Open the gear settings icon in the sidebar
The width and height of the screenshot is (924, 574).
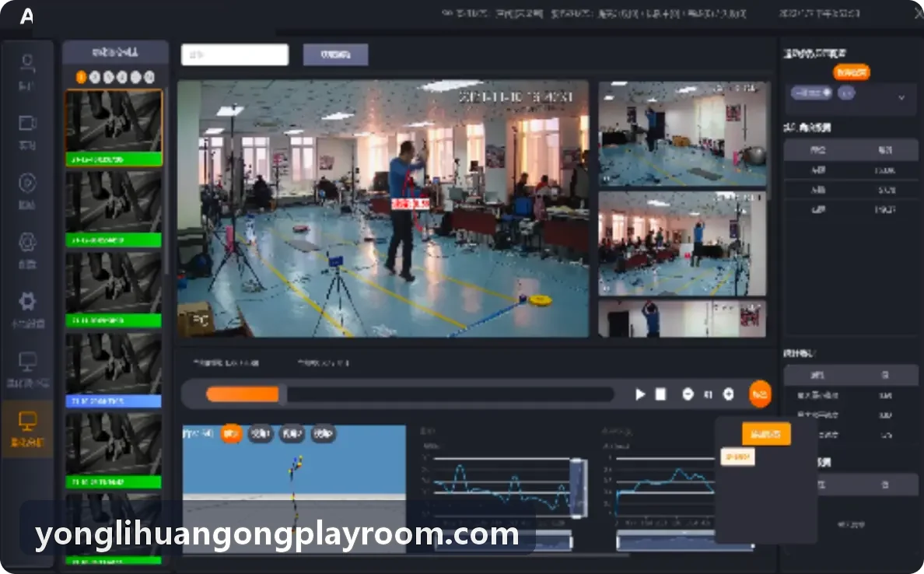[27, 301]
